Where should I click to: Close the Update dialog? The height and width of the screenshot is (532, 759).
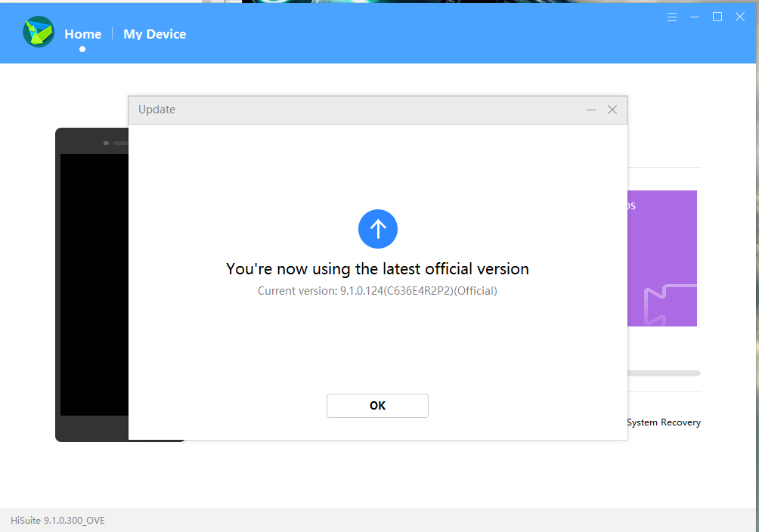point(612,110)
